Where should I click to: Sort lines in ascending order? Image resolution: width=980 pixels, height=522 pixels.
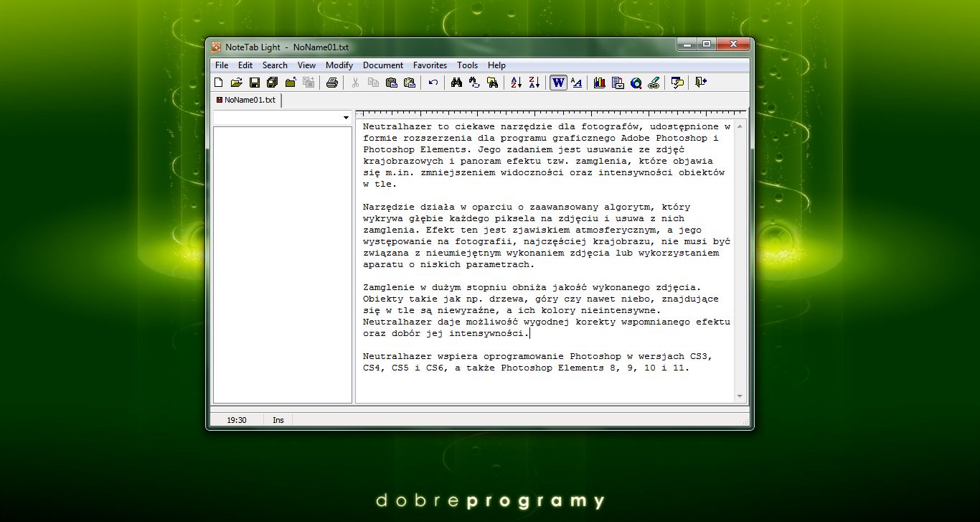(x=516, y=83)
